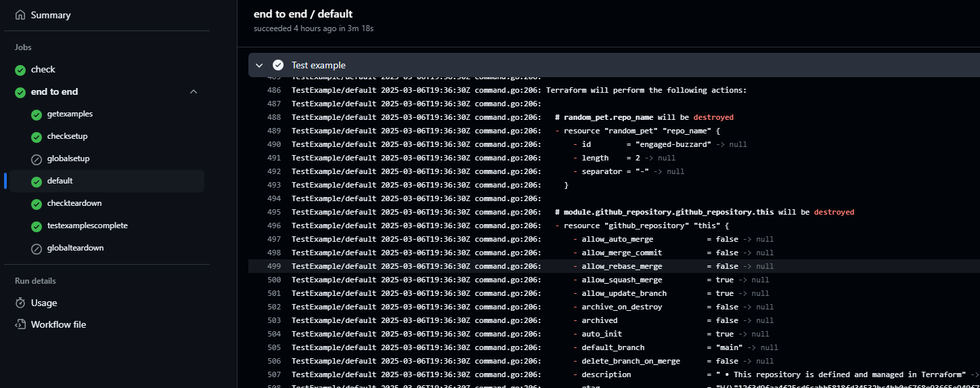
Task: Collapse the Test example step
Action: [x=259, y=65]
